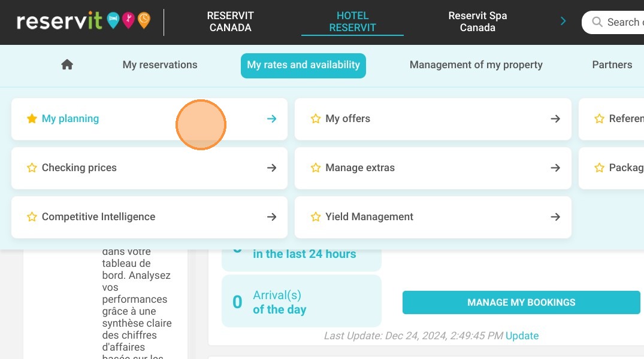Screen dimensions: 644x359
Task: Open Management of my property menu
Action: (x=476, y=65)
